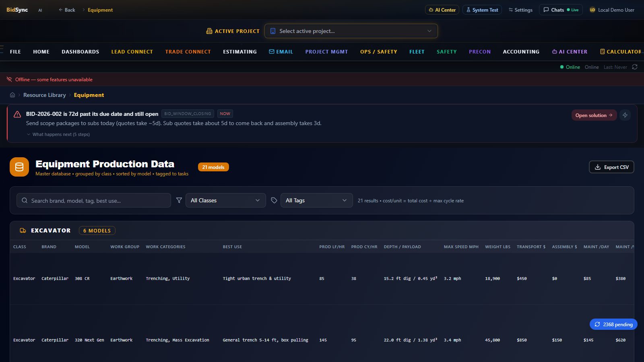Viewport: 644px width, 362px height.
Task: Click the 6 MODELS badge
Action: (x=97, y=230)
